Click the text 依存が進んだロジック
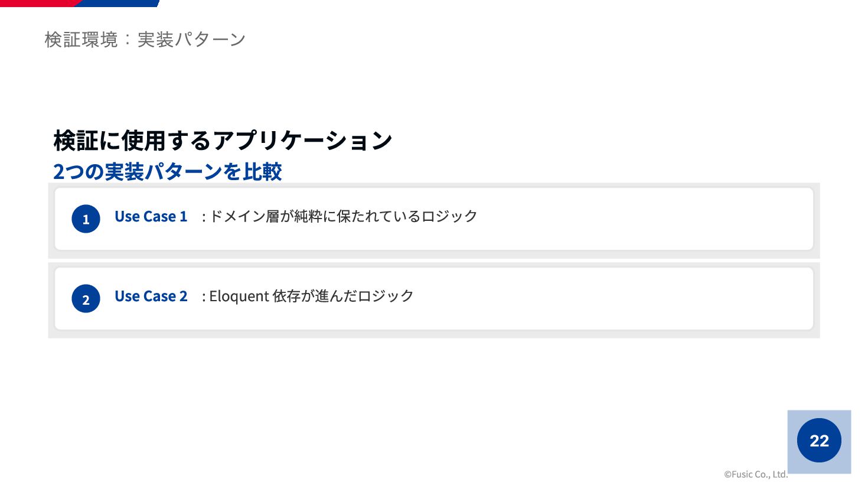The width and height of the screenshot is (868, 489). tap(343, 296)
